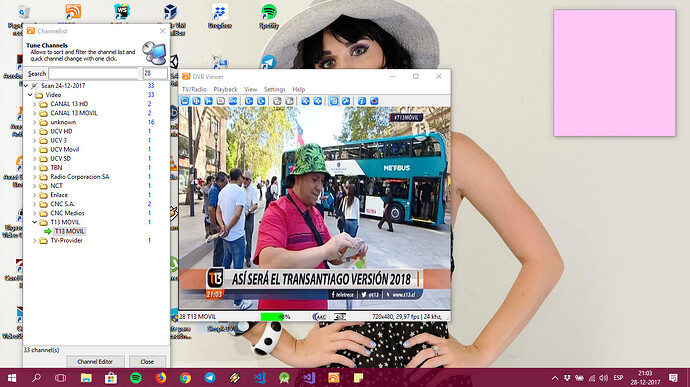Viewport: 690px width, 387px height.
Task: Open Visual Studio Code from taskbar
Action: click(x=260, y=378)
